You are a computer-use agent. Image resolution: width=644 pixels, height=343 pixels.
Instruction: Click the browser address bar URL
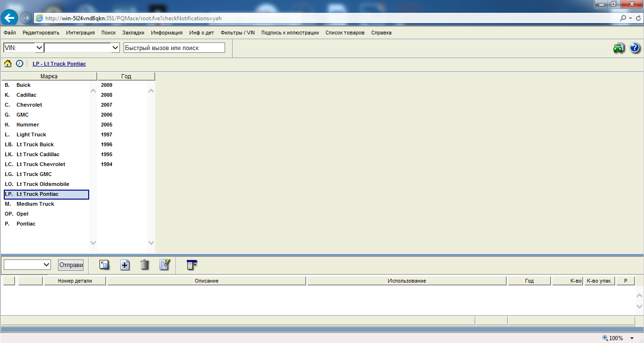click(x=134, y=18)
